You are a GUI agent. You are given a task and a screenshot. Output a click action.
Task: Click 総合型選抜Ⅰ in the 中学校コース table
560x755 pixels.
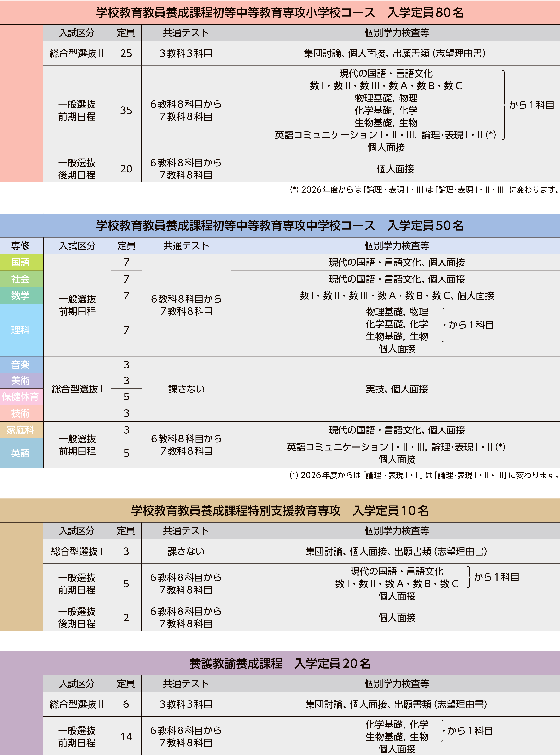[x=77, y=389]
